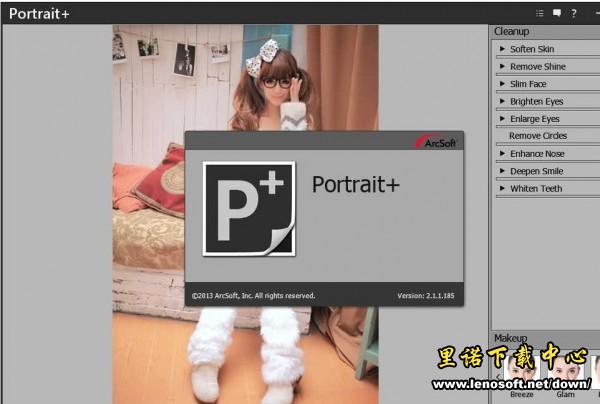Screen dimensions: 600x404
Task: Open the feedback speech-bubble icon
Action: (557, 13)
